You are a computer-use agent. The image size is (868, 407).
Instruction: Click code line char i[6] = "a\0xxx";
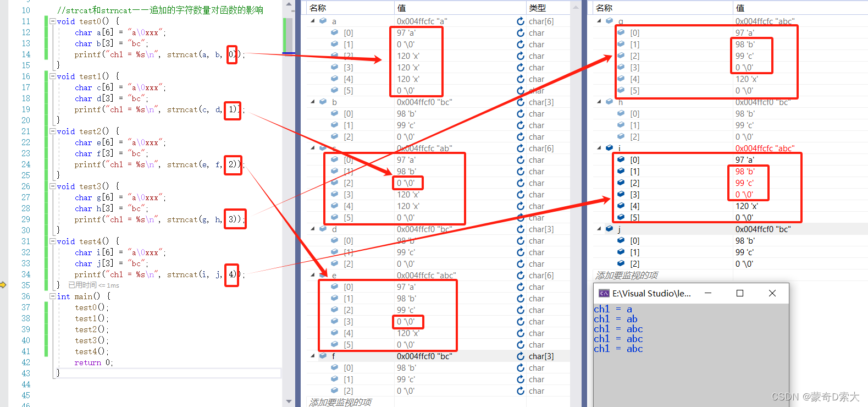coord(120,252)
